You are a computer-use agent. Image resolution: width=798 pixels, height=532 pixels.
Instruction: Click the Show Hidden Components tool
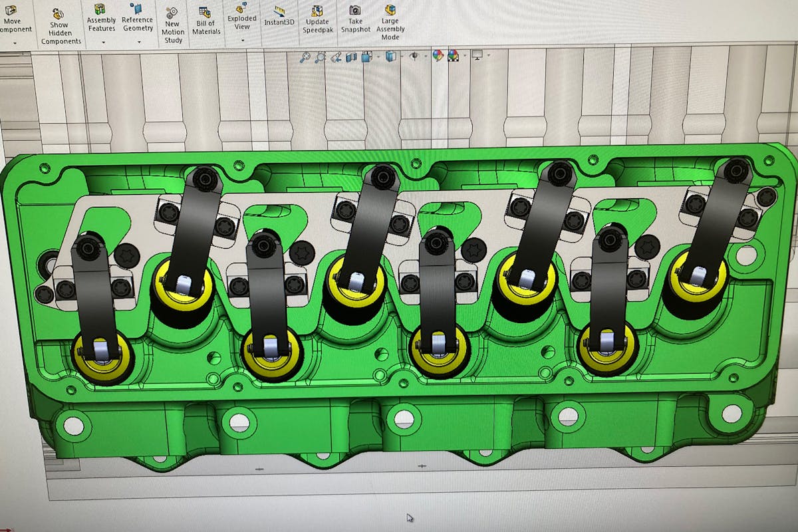60,25
